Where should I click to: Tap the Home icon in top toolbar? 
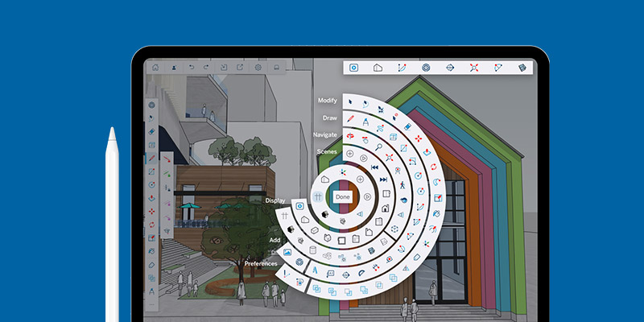point(155,68)
